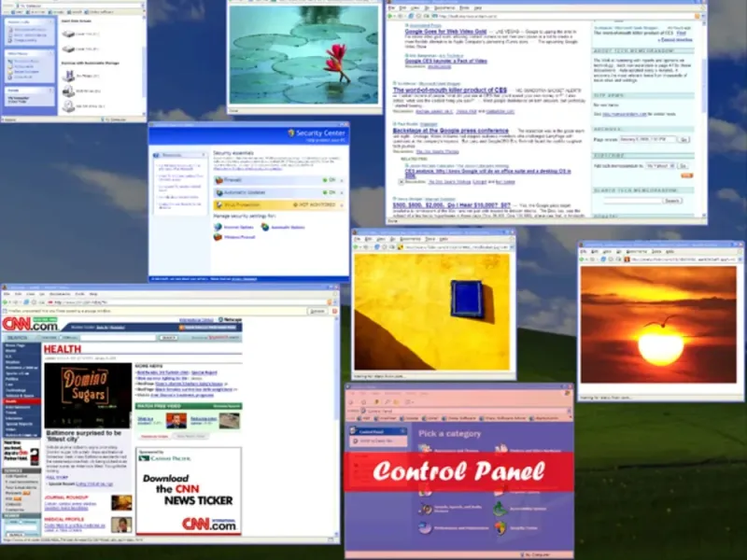Collapse the System Tasks panel in My Computer
Image resolution: width=747 pixels, height=560 pixels.
point(50,21)
